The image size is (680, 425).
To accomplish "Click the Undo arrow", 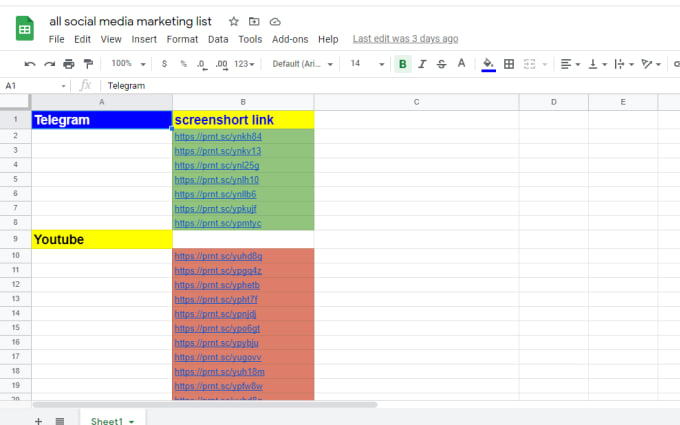I will tap(29, 64).
